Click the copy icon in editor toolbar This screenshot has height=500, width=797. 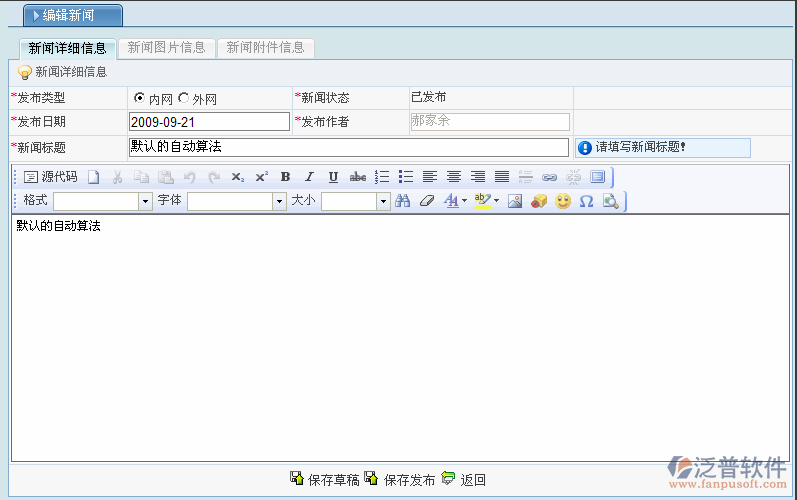[x=141, y=177]
